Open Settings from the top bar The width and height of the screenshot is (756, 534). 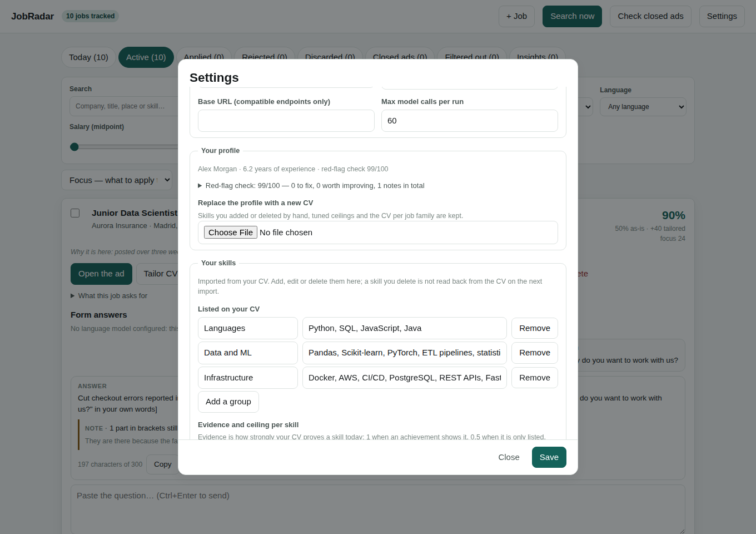(x=722, y=16)
